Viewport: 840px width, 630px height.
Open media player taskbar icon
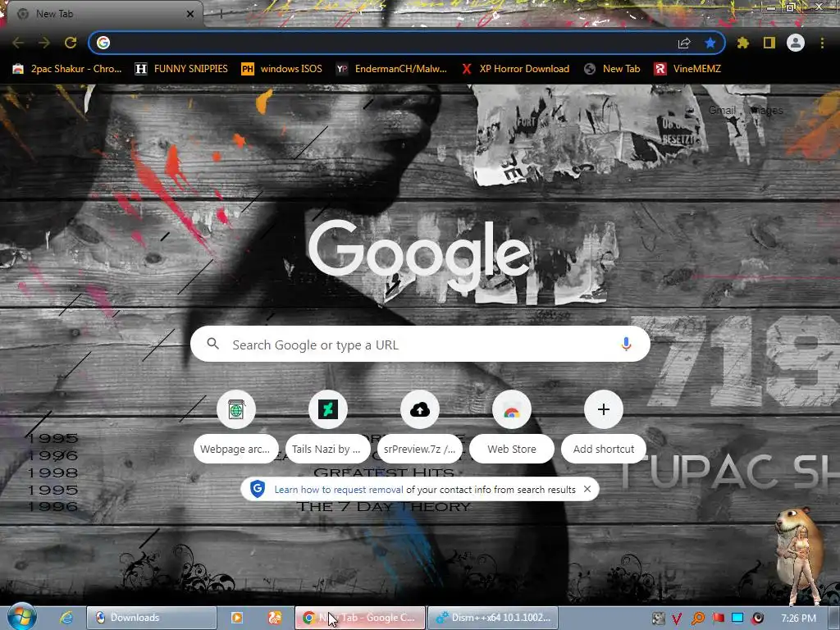pyautogui.click(x=237, y=618)
